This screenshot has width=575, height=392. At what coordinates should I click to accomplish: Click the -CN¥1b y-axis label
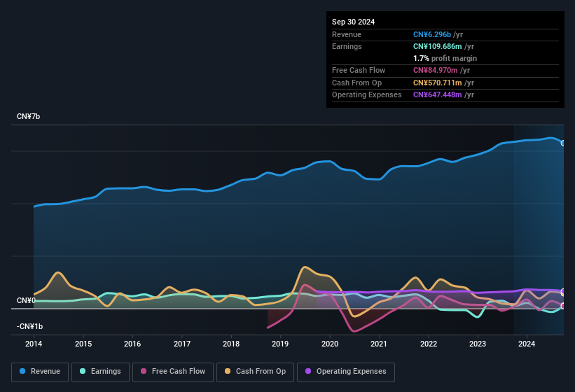(29, 326)
